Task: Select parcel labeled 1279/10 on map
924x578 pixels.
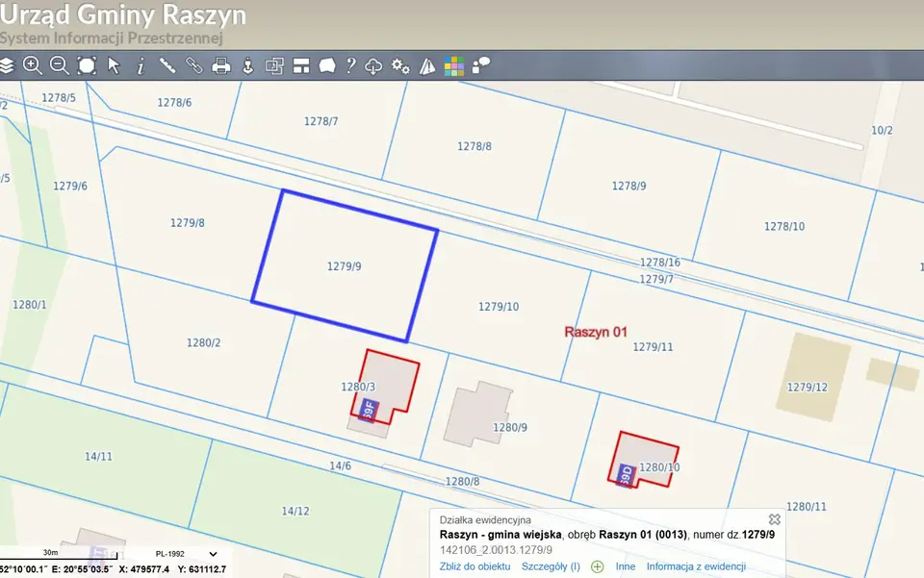Action: click(499, 307)
